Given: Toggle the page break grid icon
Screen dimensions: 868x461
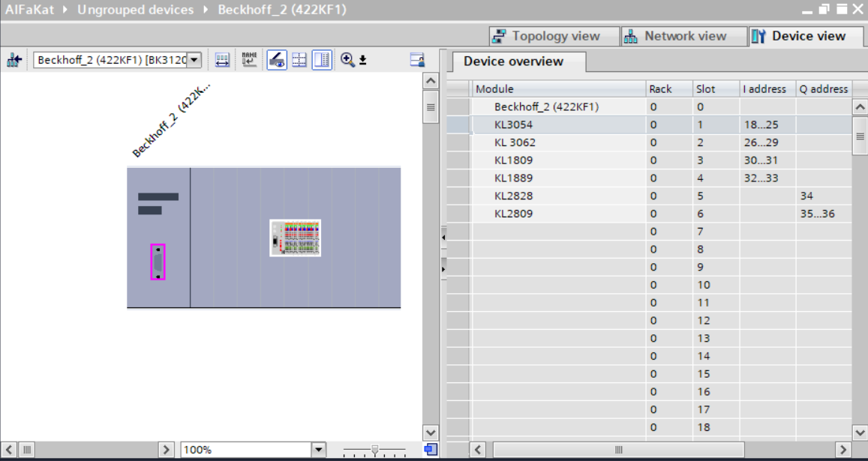Looking at the screenshot, I should tap(299, 60).
